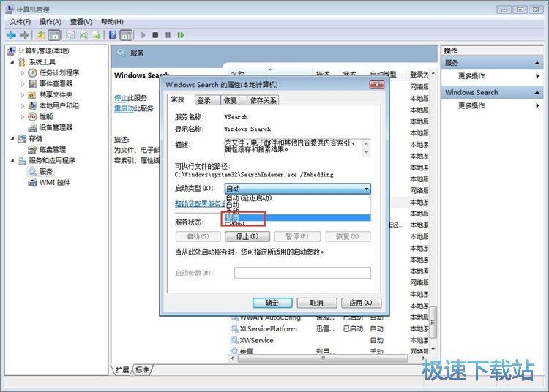
Task: Open the 启动类型 combo box
Action: coord(298,189)
